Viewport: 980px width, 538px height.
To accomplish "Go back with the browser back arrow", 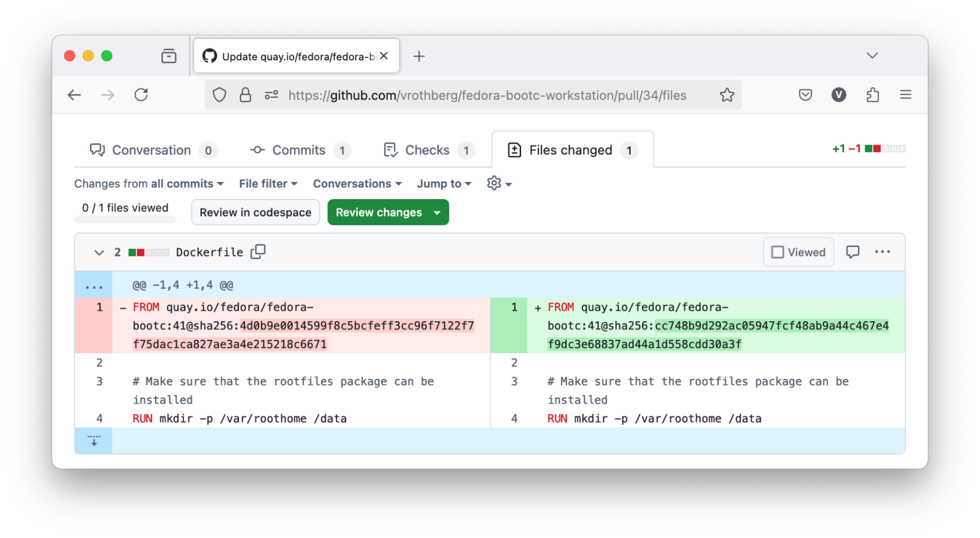I will 75,95.
